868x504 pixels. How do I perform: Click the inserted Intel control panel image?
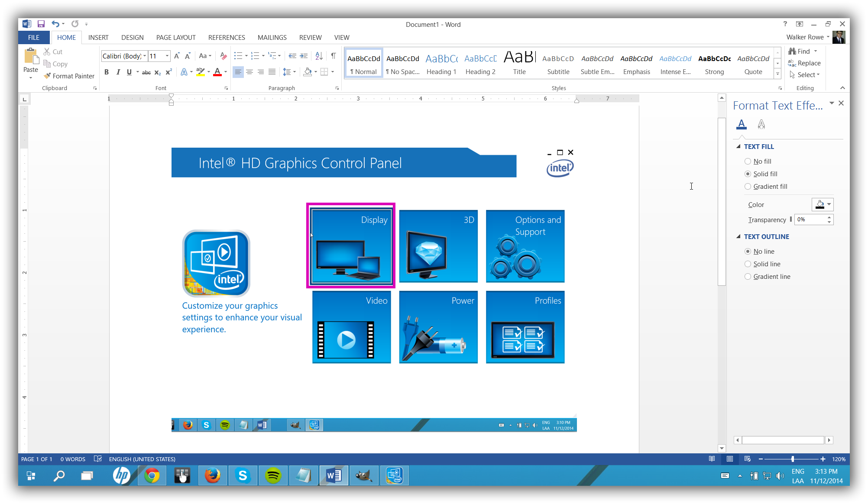[x=374, y=290]
